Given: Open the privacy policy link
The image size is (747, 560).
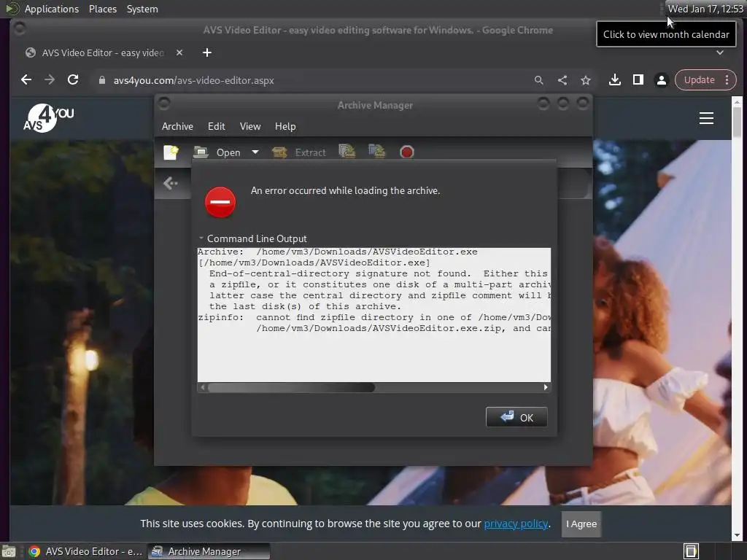Looking at the screenshot, I should click(516, 524).
